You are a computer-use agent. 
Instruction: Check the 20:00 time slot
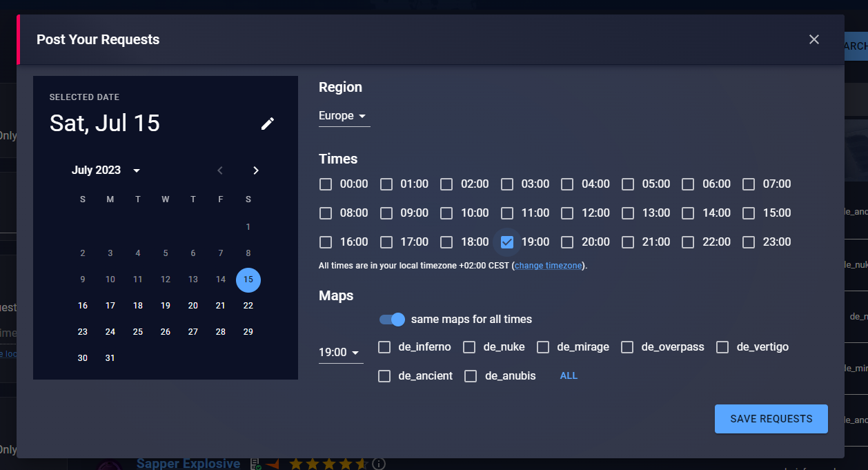(x=567, y=242)
